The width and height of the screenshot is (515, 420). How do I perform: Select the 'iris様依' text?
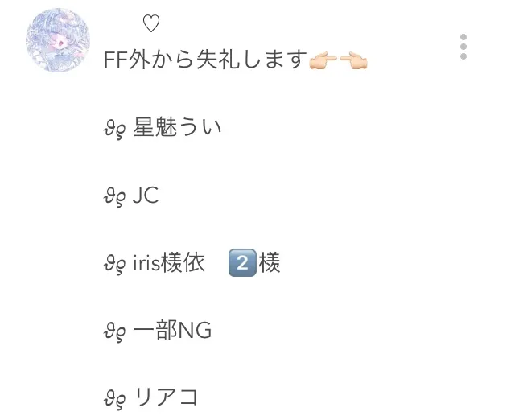[x=169, y=262]
